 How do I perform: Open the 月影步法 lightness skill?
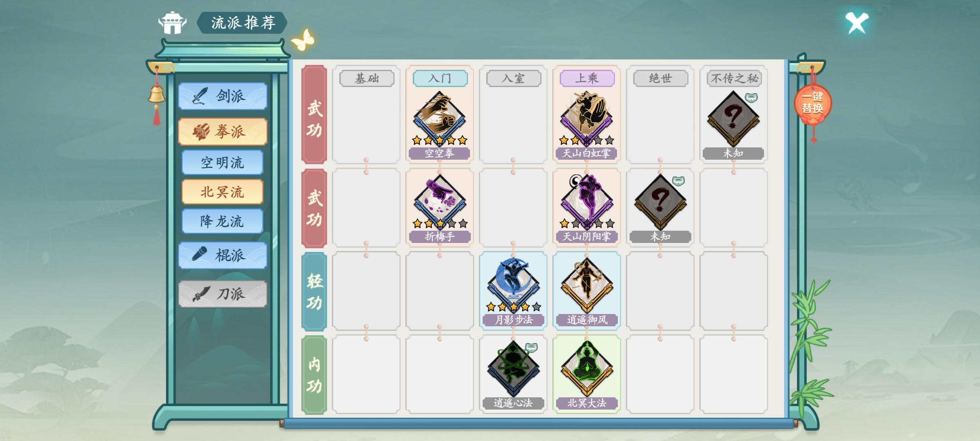[x=513, y=285]
